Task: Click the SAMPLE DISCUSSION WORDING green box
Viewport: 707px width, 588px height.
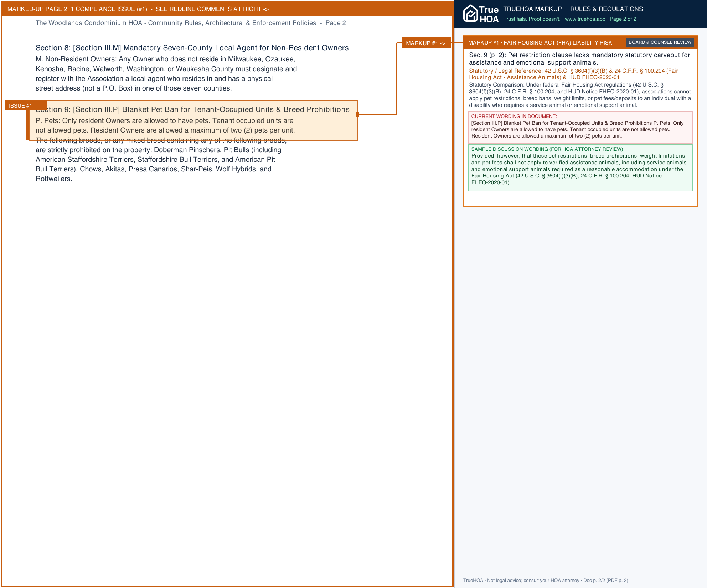Action: click(580, 167)
